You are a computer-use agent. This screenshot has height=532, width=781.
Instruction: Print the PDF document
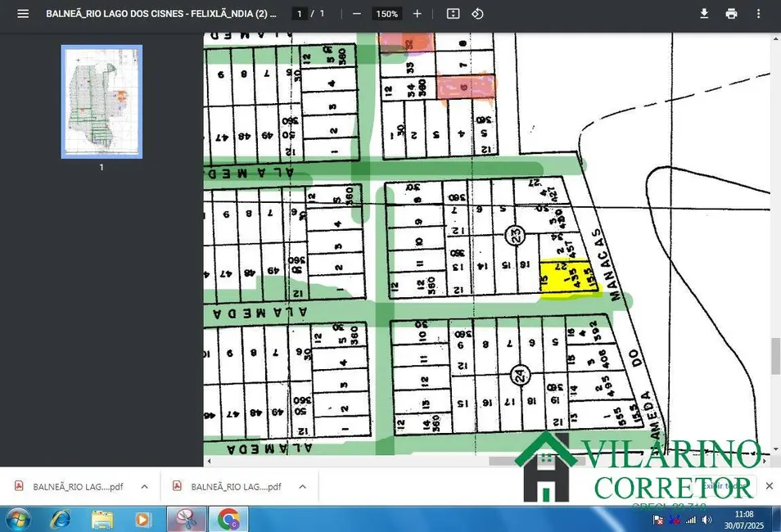[x=731, y=14]
